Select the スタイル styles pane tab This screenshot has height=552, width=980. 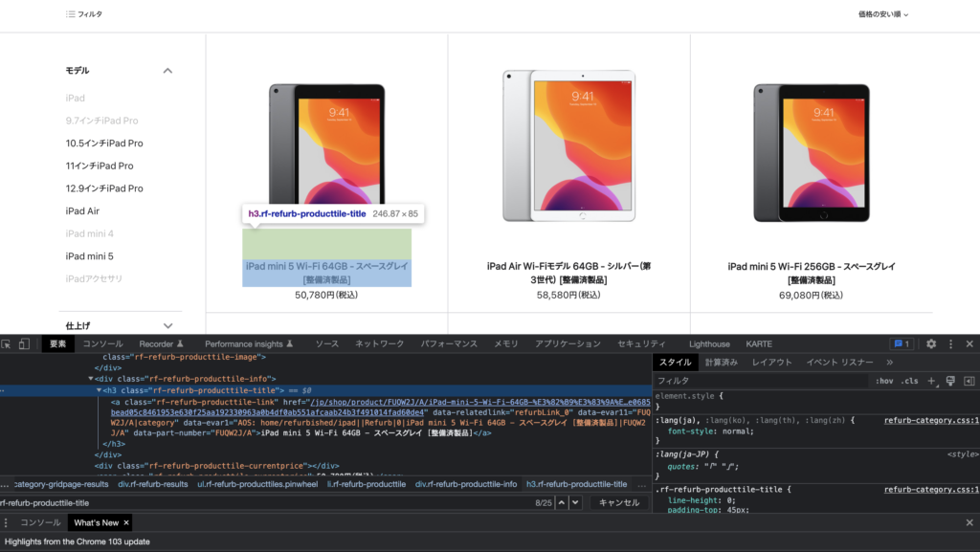point(676,363)
